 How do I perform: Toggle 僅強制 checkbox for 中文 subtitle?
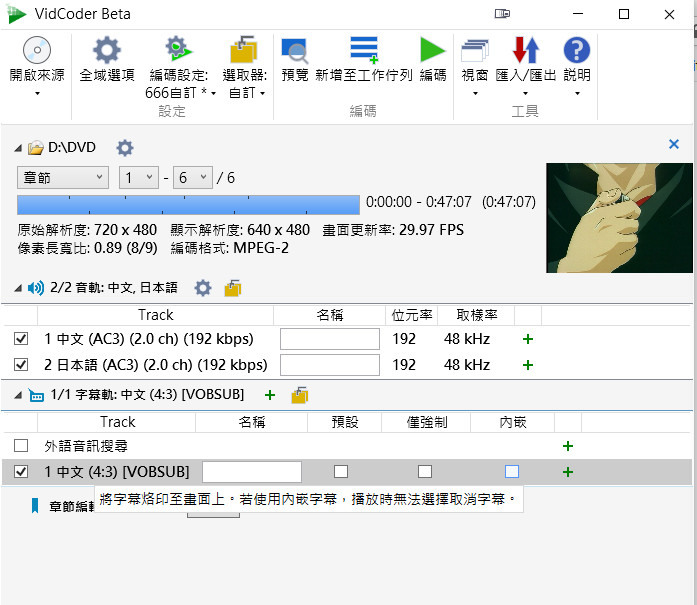425,471
